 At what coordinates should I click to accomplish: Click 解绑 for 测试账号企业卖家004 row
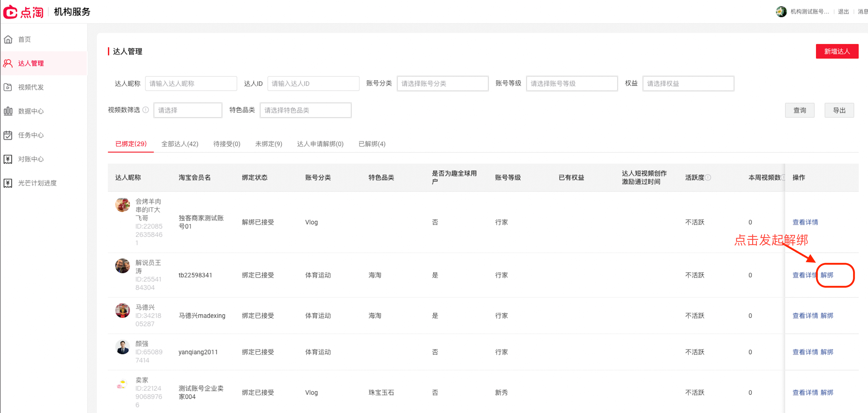click(x=827, y=393)
